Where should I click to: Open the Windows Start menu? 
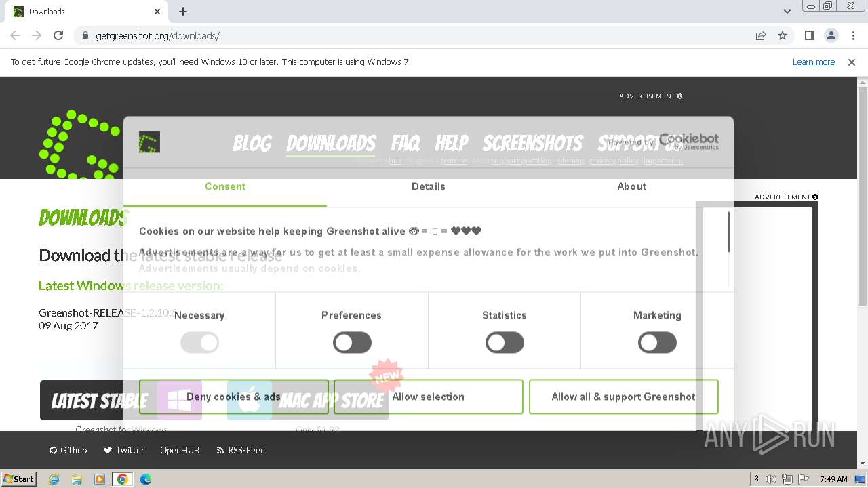pyautogui.click(x=19, y=479)
